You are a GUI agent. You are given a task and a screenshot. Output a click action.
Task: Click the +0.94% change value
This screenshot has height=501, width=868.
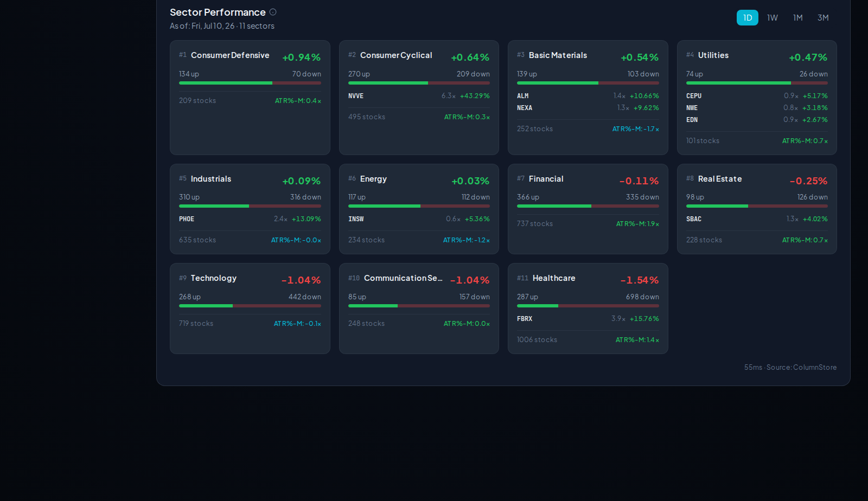[301, 57]
